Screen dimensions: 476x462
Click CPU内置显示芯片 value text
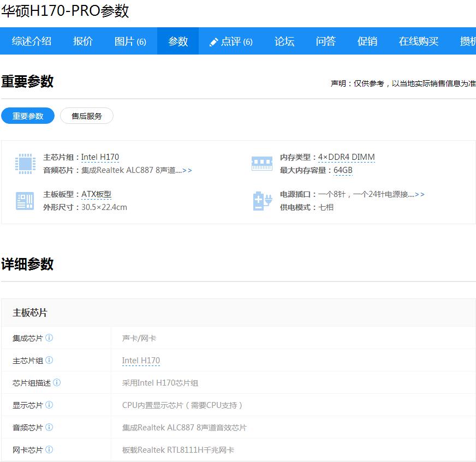point(182,405)
